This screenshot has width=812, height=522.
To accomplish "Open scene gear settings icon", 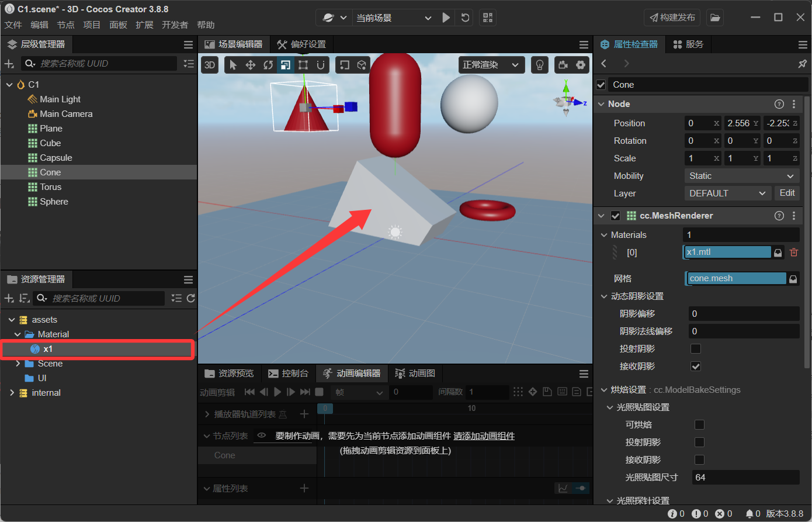I will point(581,65).
